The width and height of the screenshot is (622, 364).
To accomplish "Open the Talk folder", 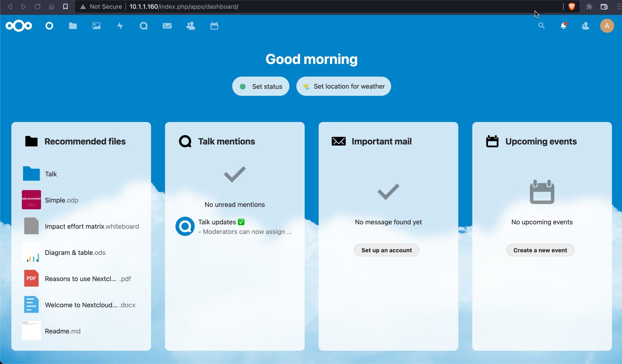I will coord(81,174).
